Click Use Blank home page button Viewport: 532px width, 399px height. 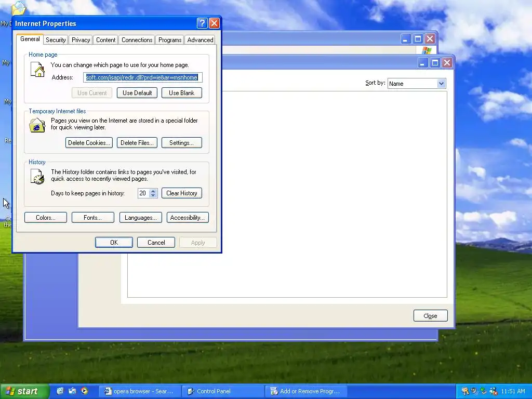coord(181,93)
